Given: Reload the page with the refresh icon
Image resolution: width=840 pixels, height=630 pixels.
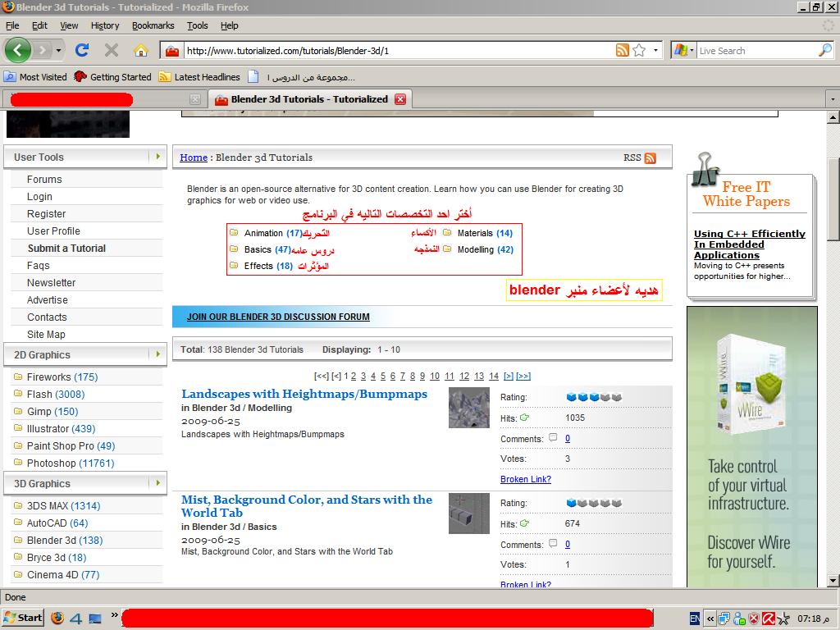Looking at the screenshot, I should coord(82,50).
